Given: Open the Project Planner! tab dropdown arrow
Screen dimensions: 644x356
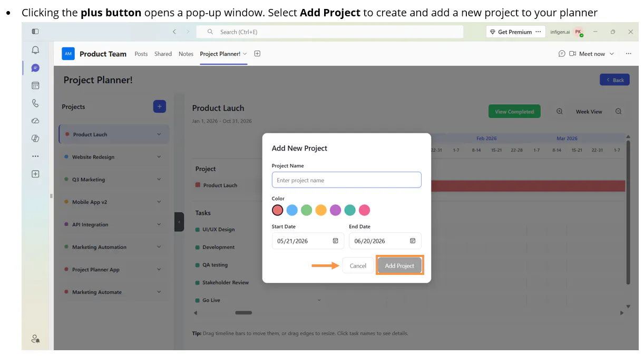Looking at the screenshot, I should [245, 54].
